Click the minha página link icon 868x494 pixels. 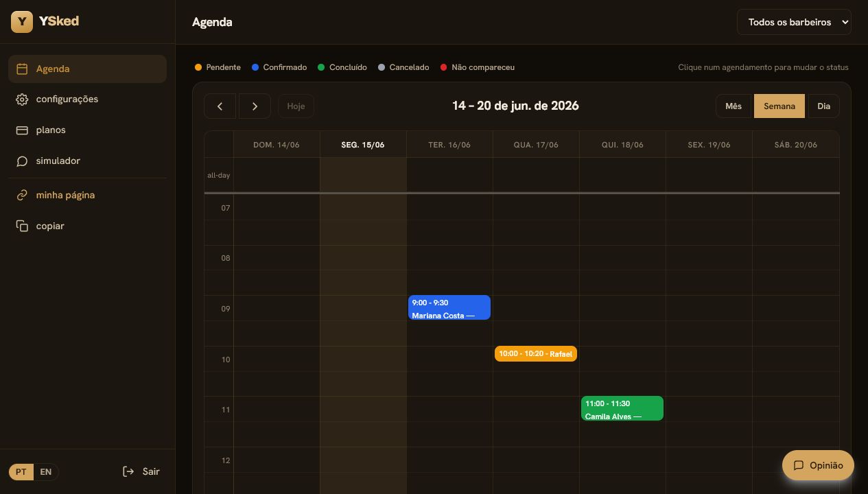[x=22, y=196]
